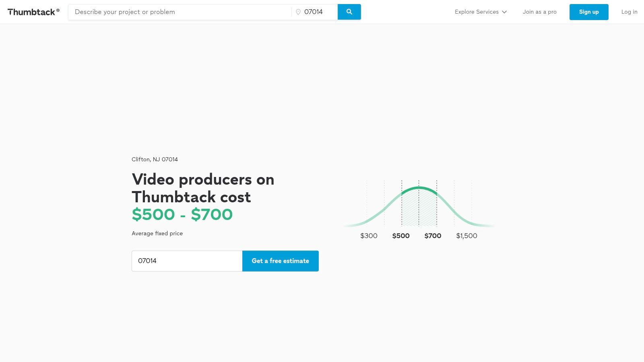Viewport: 644px width, 362px height.
Task: Open the Join as a pro page
Action: 539,12
